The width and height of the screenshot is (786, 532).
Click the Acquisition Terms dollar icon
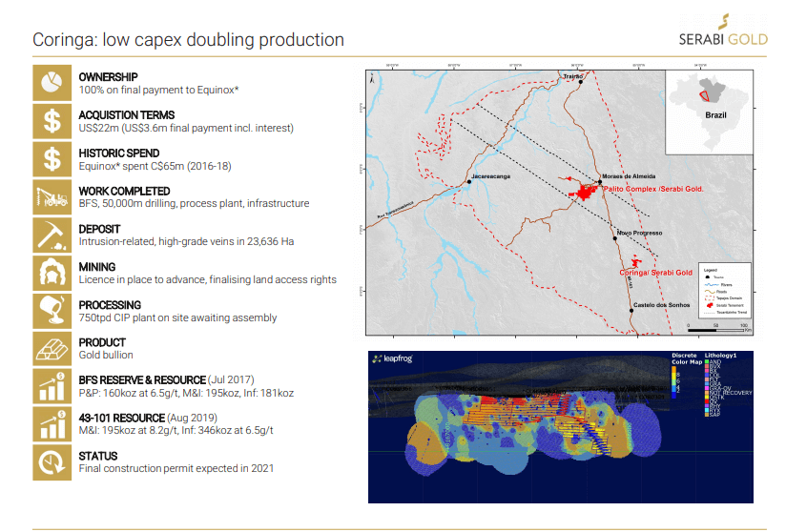tap(52, 121)
